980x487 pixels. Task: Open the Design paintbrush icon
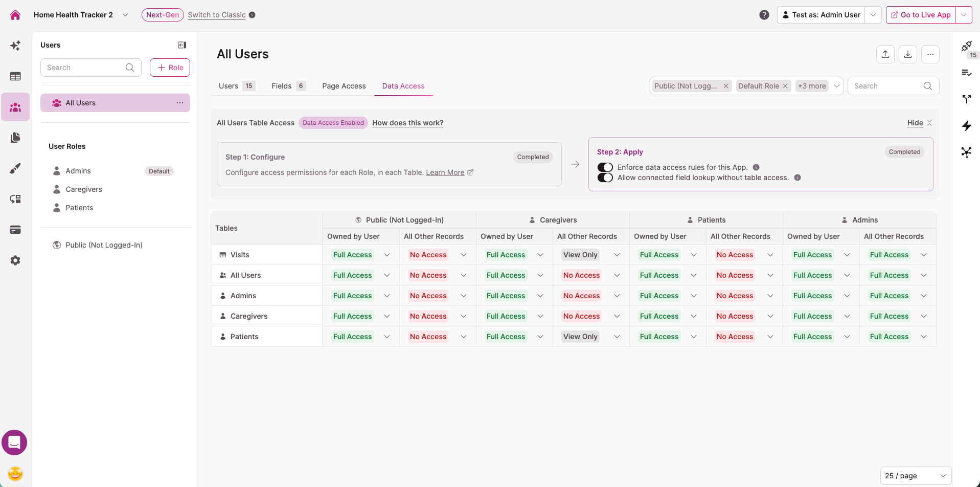15,168
